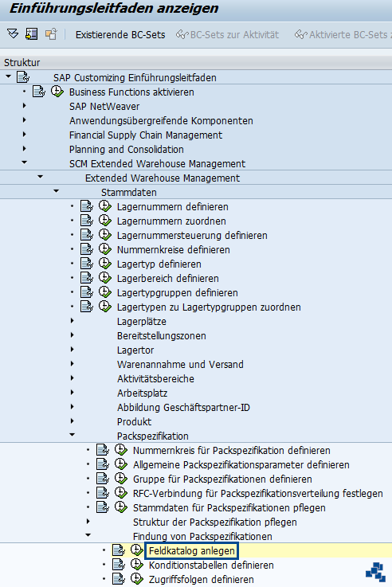Execute activity icon for Lagertypgruppen definieren

coord(105,292)
